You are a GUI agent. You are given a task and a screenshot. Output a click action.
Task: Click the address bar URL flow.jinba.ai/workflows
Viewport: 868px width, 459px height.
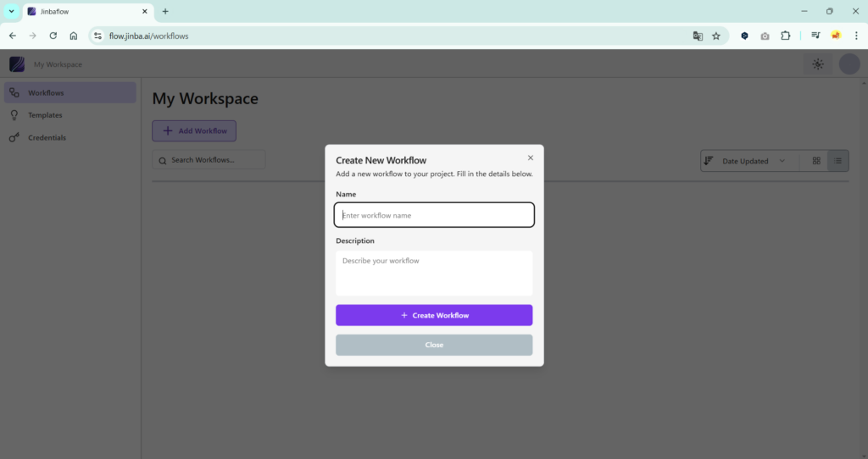(x=149, y=36)
